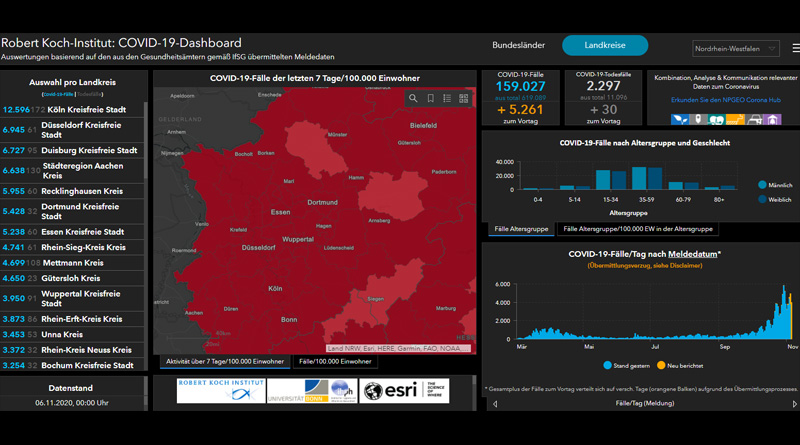800x445 pixels.
Task: Click the 159.027 COVID-19-Fälle count
Action: point(520,87)
